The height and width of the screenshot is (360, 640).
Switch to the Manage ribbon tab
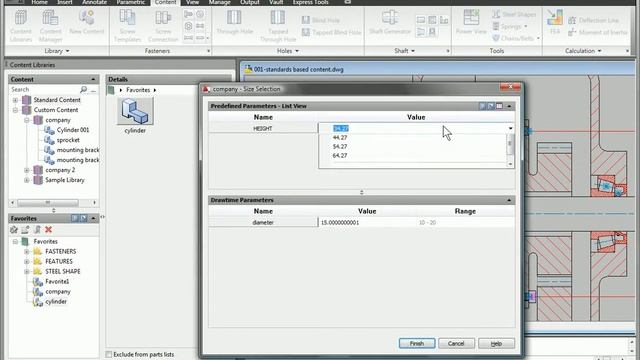pos(220,2)
